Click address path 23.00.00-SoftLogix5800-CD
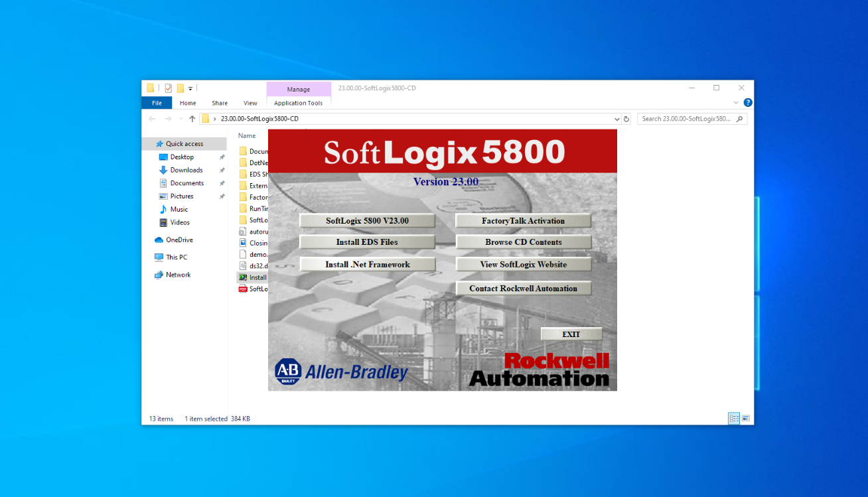Screen dimensions: 868x497 259,119
